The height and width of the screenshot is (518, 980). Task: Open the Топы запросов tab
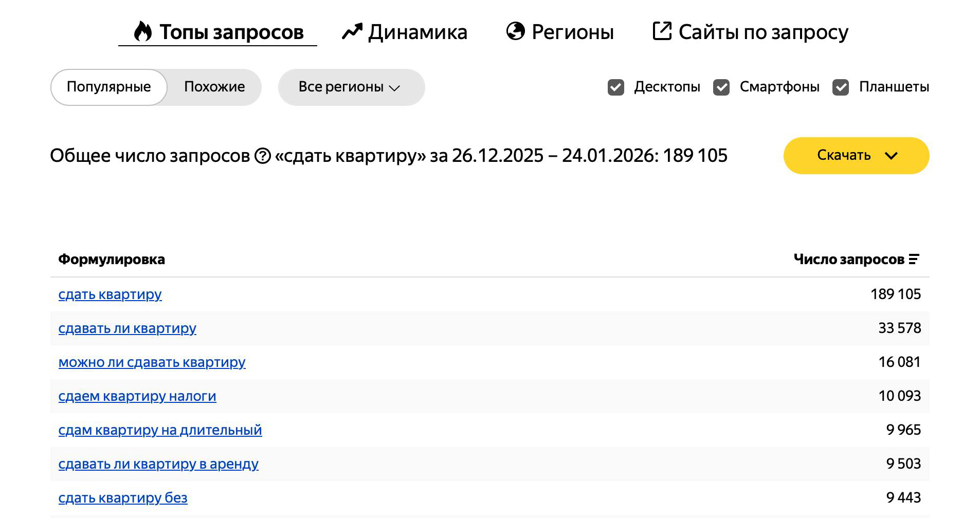pos(218,32)
